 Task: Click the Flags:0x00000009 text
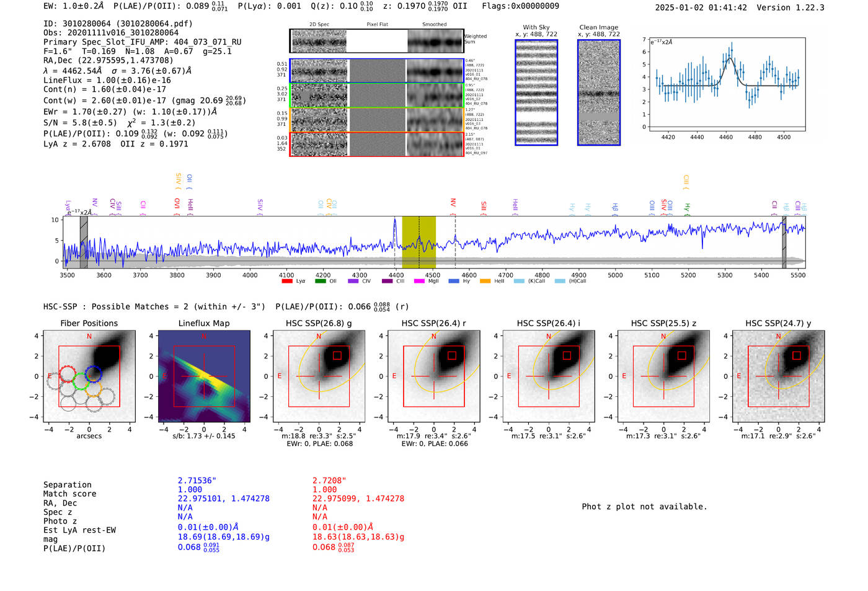coord(520,6)
